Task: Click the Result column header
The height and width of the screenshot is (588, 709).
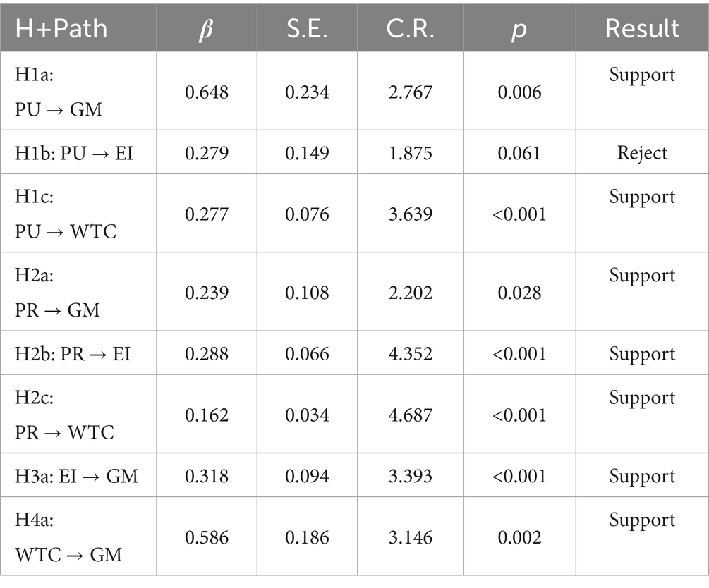Action: coord(642,29)
